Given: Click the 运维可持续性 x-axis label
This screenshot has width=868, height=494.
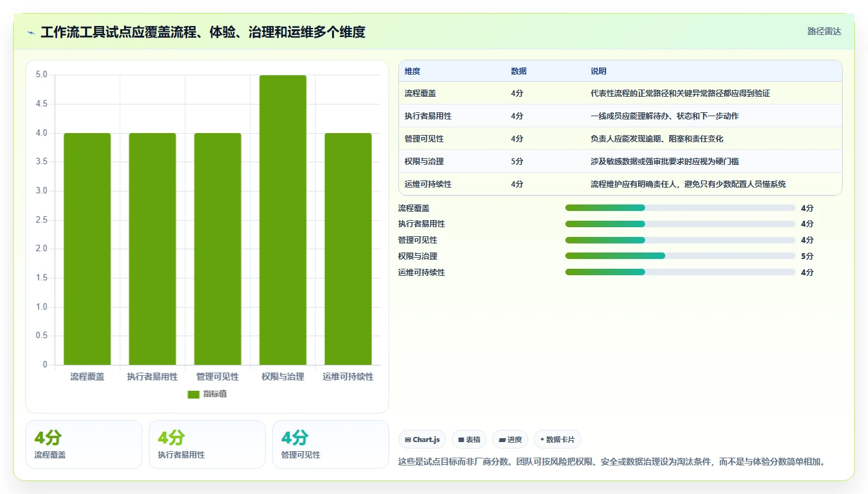Looking at the screenshot, I should (348, 377).
